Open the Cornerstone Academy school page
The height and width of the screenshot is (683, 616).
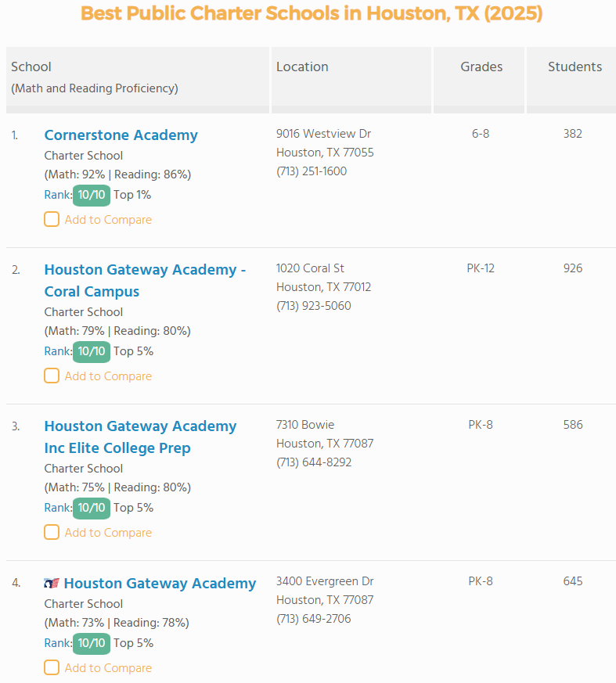coord(121,135)
